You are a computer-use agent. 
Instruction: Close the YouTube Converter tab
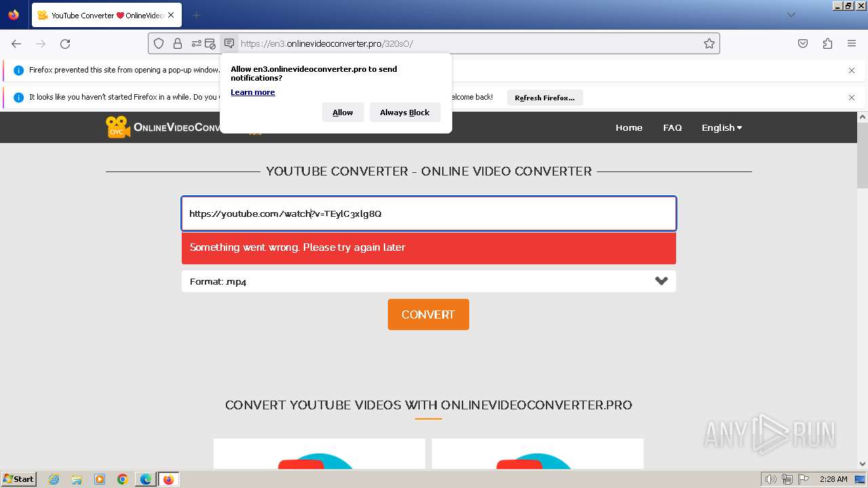170,15
